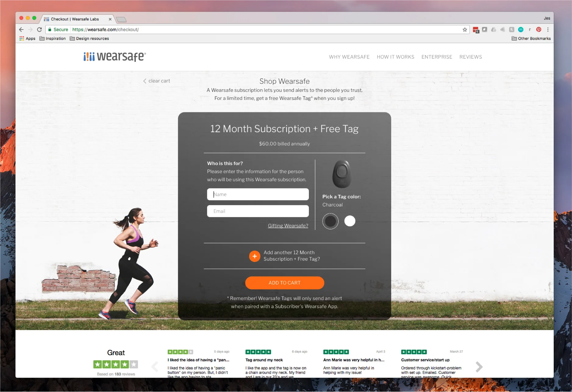Click the Apps shortcut on the bookmarks bar
Viewport: 572px width, 392px height.
[27, 38]
